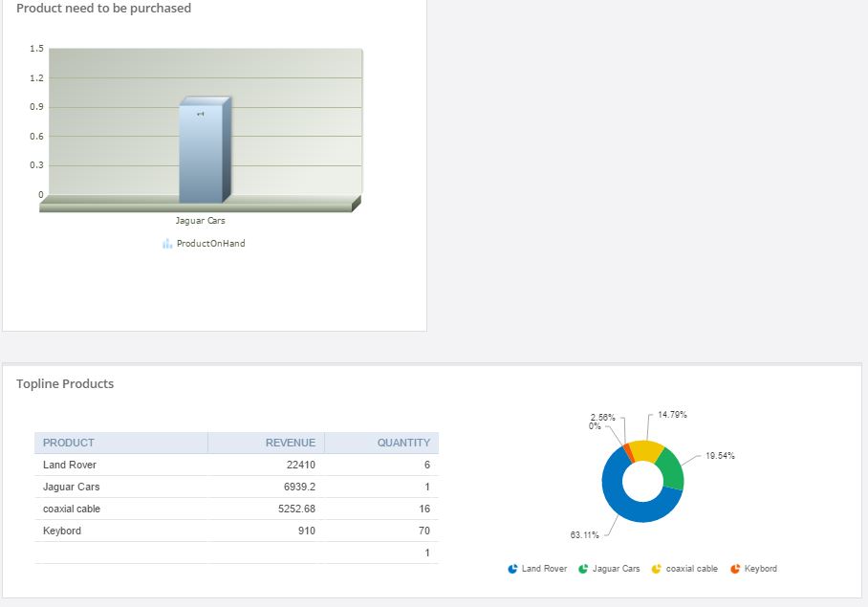The height and width of the screenshot is (607, 868).
Task: Click the 1.2 y-axis label
Action: (36, 78)
